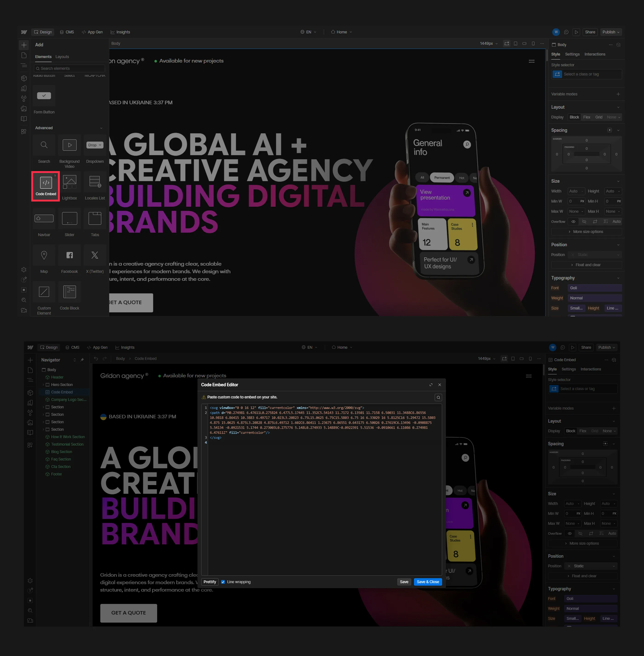Expand the Code Embed Editor window
Viewport: 644px width, 656px height.
coord(431,385)
